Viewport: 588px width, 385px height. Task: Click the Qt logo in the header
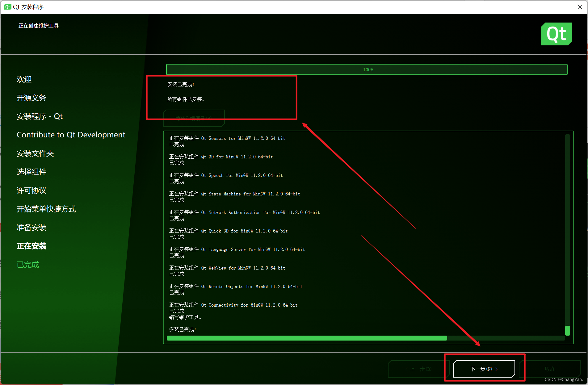tap(556, 34)
